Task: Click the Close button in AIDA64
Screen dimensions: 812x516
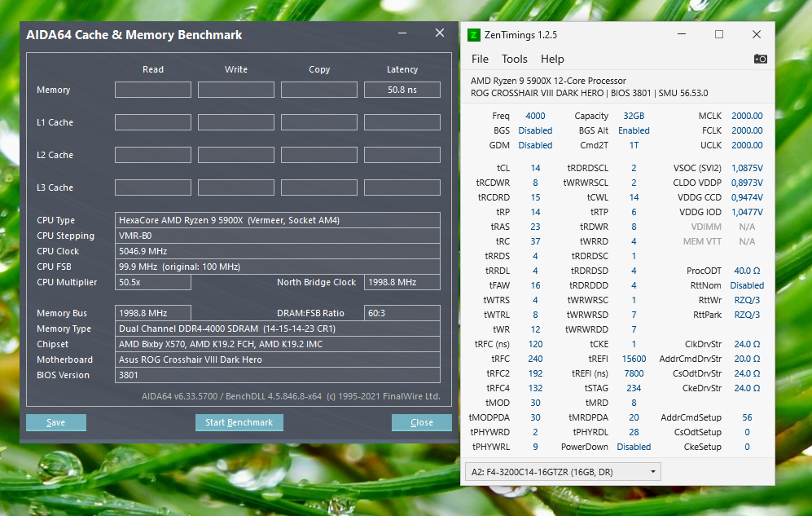Action: 422,422
